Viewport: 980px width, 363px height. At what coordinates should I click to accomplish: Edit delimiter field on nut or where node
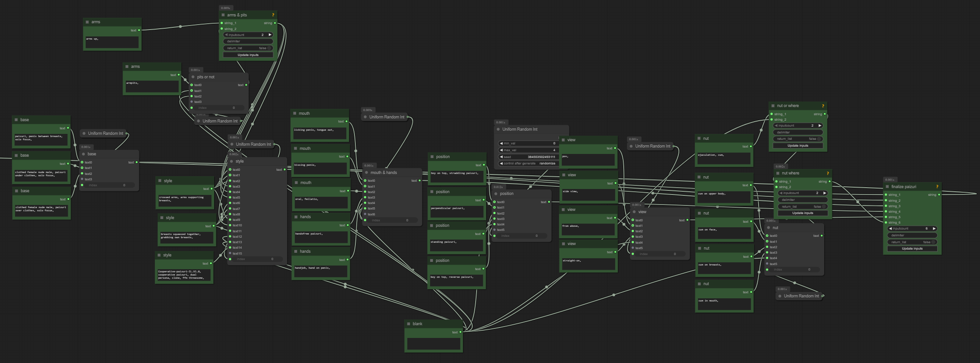[x=798, y=133]
